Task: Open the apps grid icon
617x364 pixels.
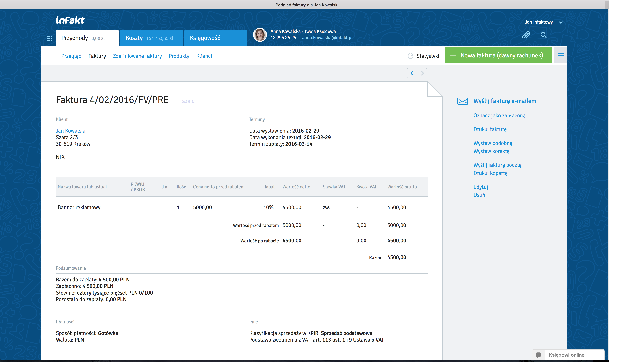Action: pos(50,38)
